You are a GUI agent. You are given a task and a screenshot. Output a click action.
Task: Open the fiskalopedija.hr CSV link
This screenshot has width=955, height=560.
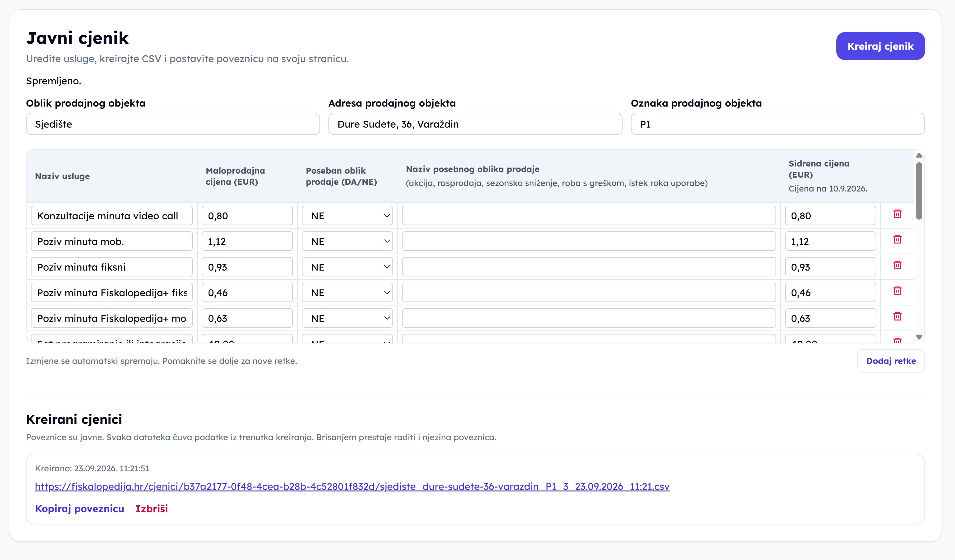click(352, 486)
